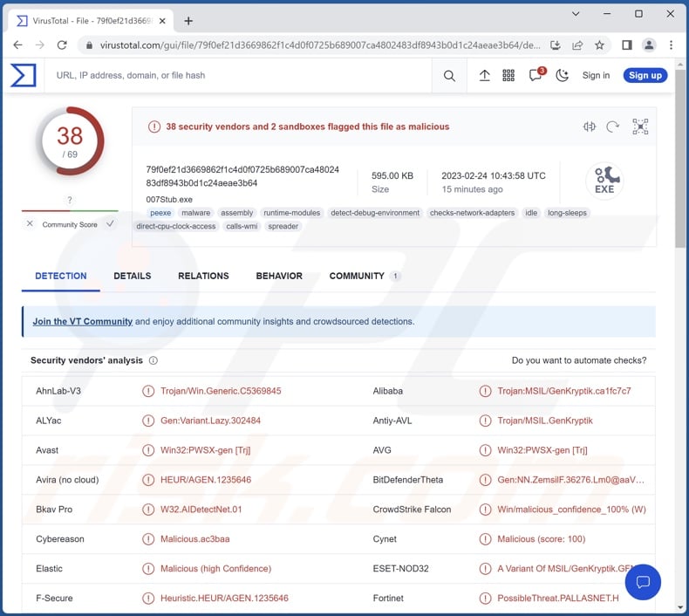Click the share page icon in address bar
Image resolution: width=689 pixels, height=616 pixels.
(x=577, y=44)
